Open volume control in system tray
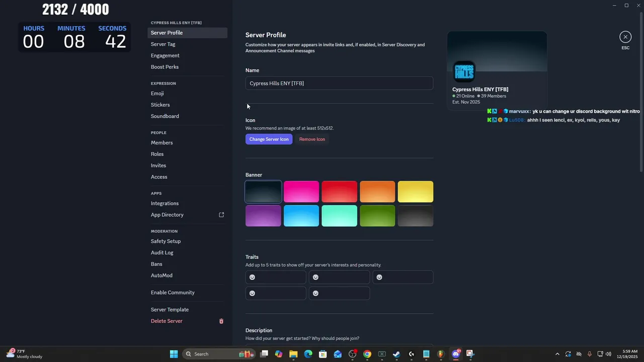644x362 pixels. click(609, 354)
